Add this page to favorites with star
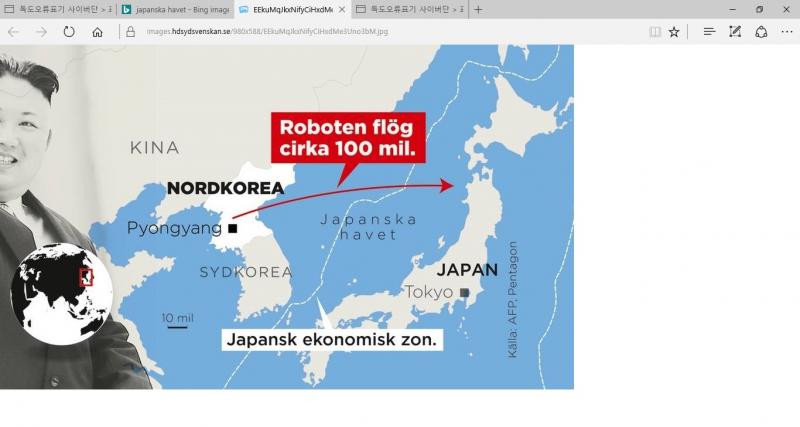800x427 pixels. pyautogui.click(x=675, y=32)
